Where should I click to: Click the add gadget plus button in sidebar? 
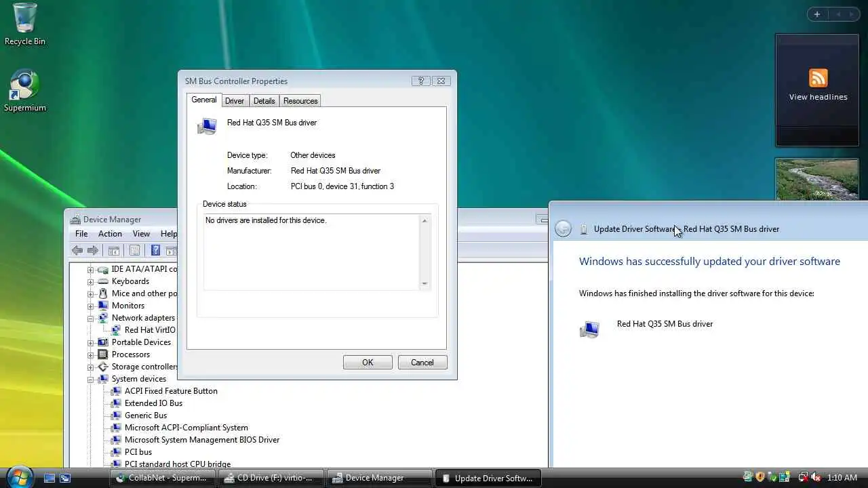click(817, 14)
